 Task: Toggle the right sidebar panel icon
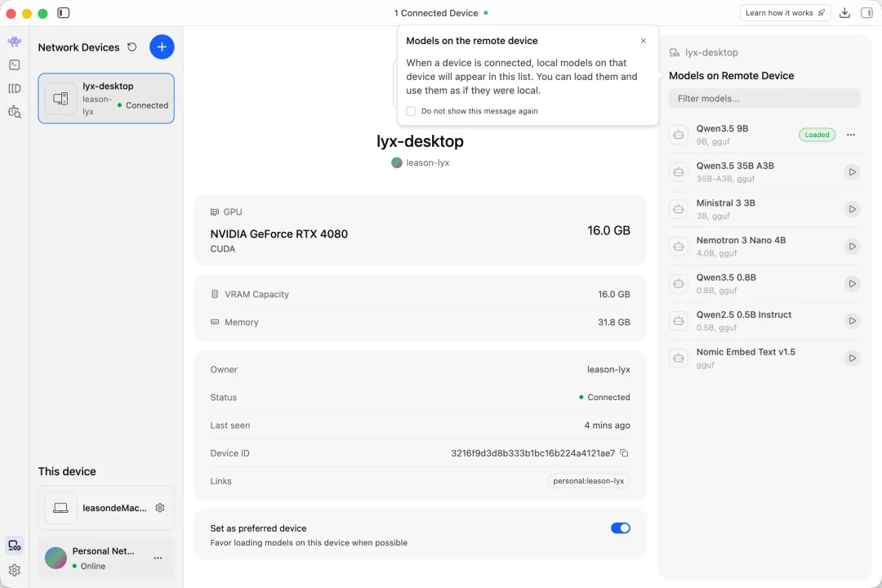coord(866,13)
